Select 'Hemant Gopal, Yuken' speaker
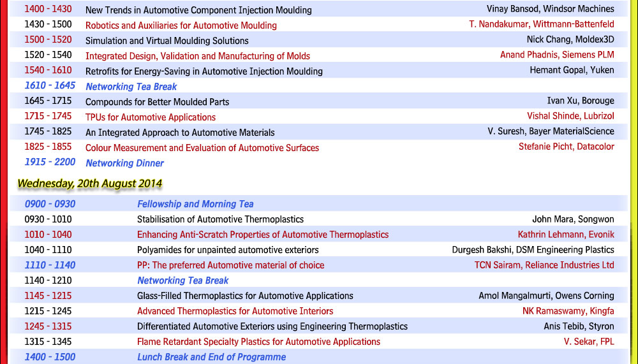Image resolution: width=638 pixels, height=364 pixels. click(572, 70)
